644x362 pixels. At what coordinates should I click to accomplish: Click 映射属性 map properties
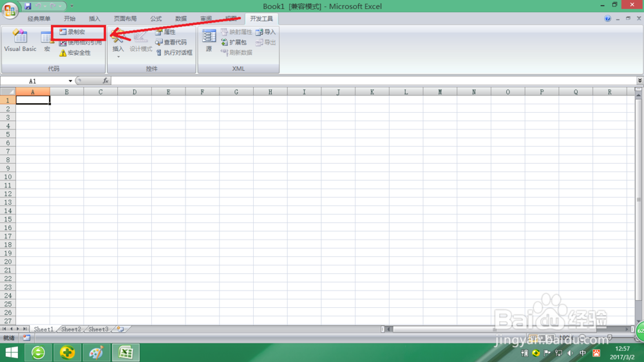pos(236,32)
